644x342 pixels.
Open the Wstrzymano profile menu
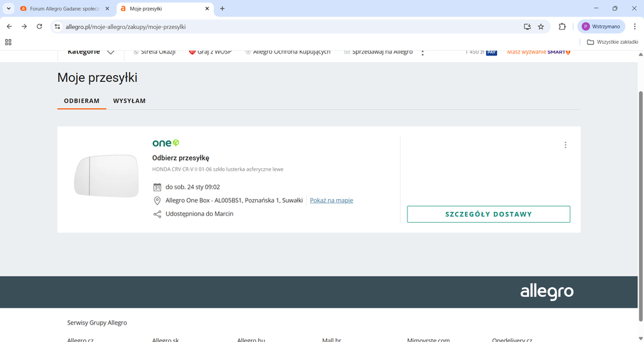coord(601,26)
